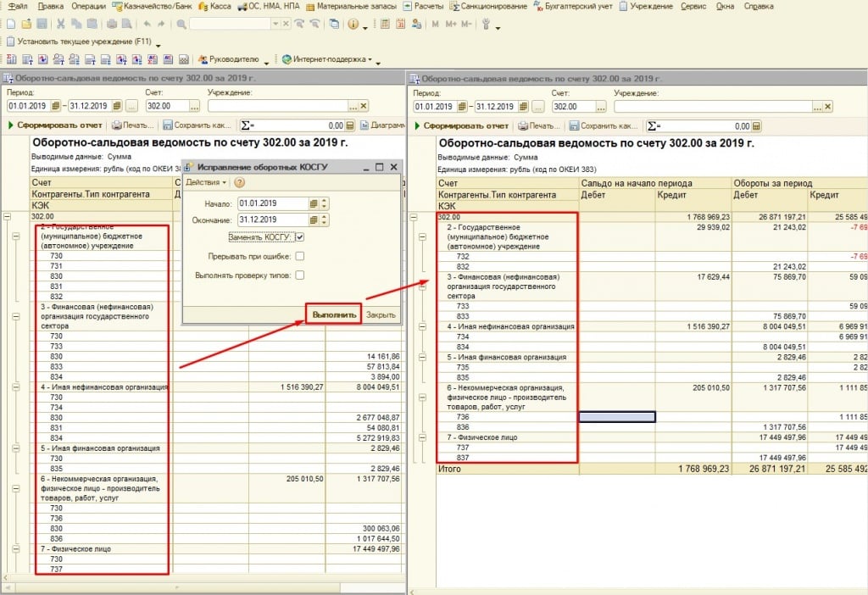Screen dimensions: 868x595
Task: Open the calendar picker for the Окончание date
Action: tap(314, 220)
